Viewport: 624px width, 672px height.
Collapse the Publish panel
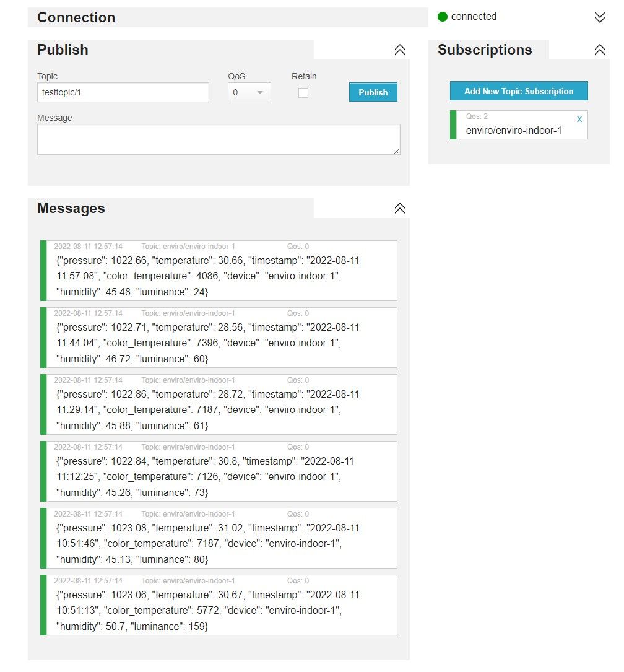click(x=400, y=50)
